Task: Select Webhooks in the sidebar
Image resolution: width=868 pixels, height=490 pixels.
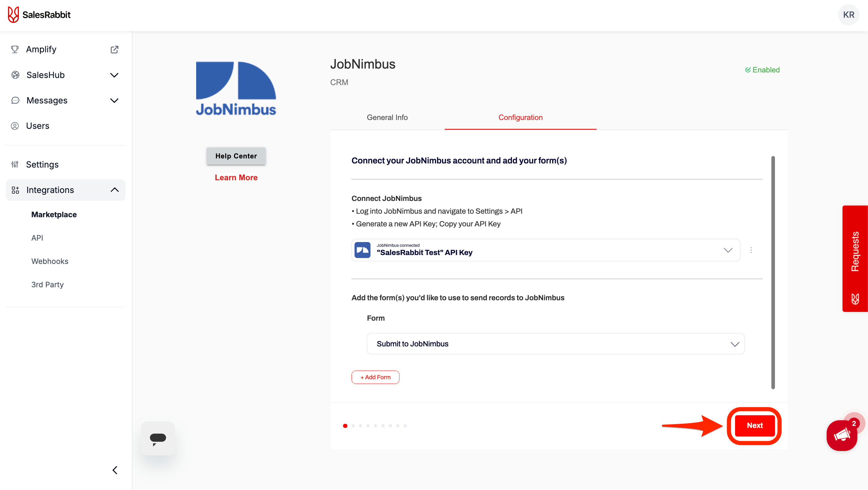Action: click(x=50, y=261)
